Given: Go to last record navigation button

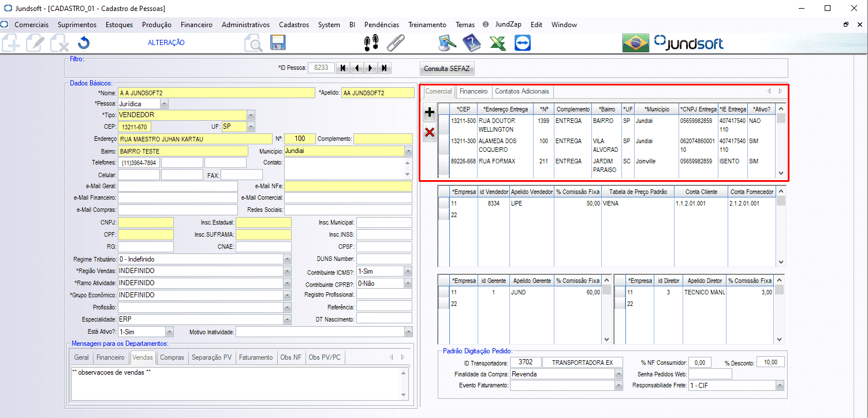Looking at the screenshot, I should point(385,68).
